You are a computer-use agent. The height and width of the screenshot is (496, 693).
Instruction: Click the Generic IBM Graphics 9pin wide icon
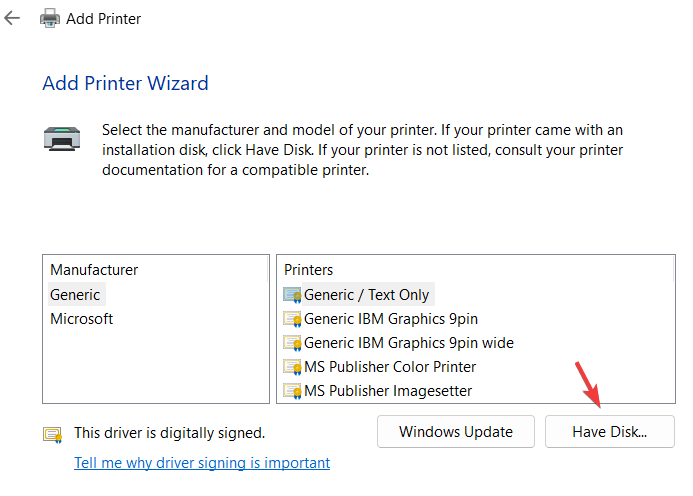[292, 343]
